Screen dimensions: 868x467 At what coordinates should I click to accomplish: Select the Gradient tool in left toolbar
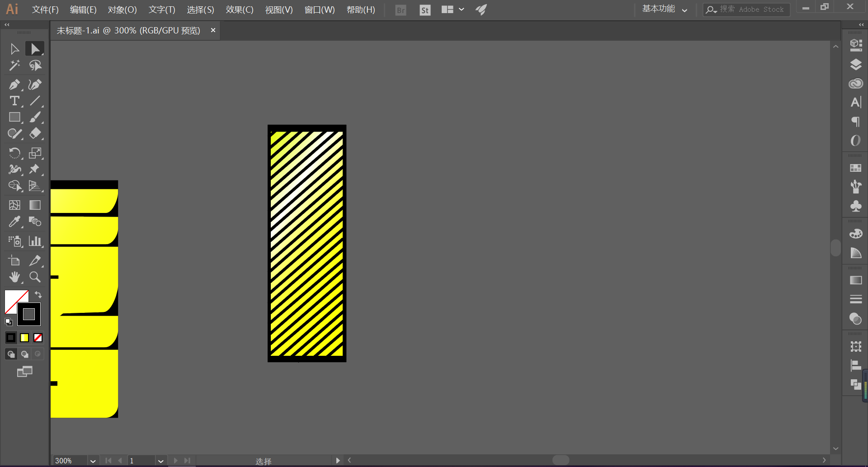pos(35,205)
